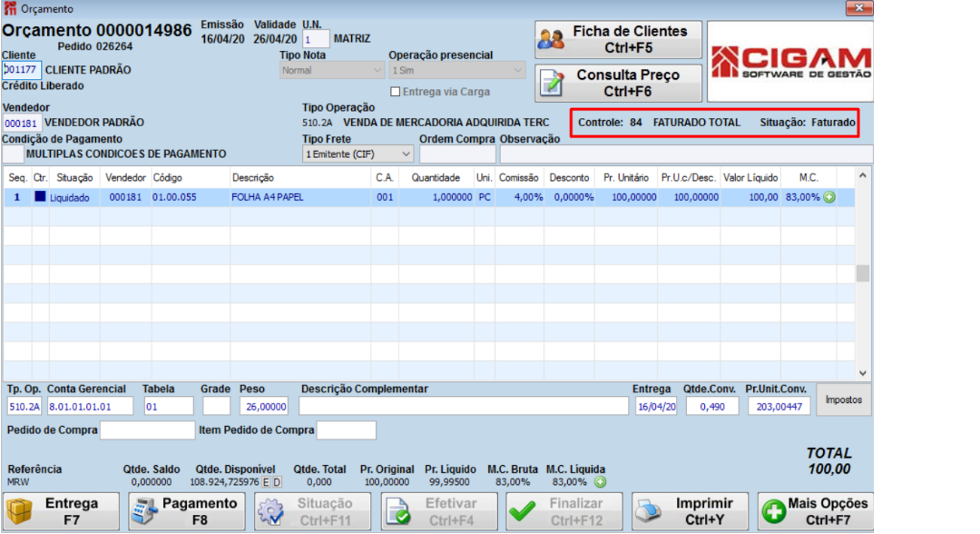The height and width of the screenshot is (534, 980).
Task: Click the Entrega date field 16/04/20
Action: (x=656, y=407)
